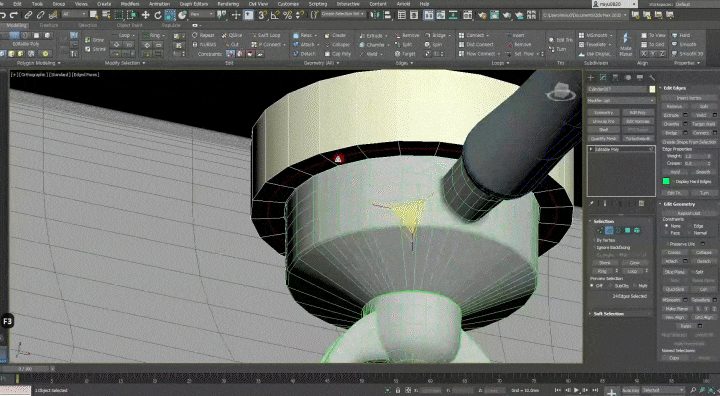Switch to the Object Paint ribbon tab

129,25
